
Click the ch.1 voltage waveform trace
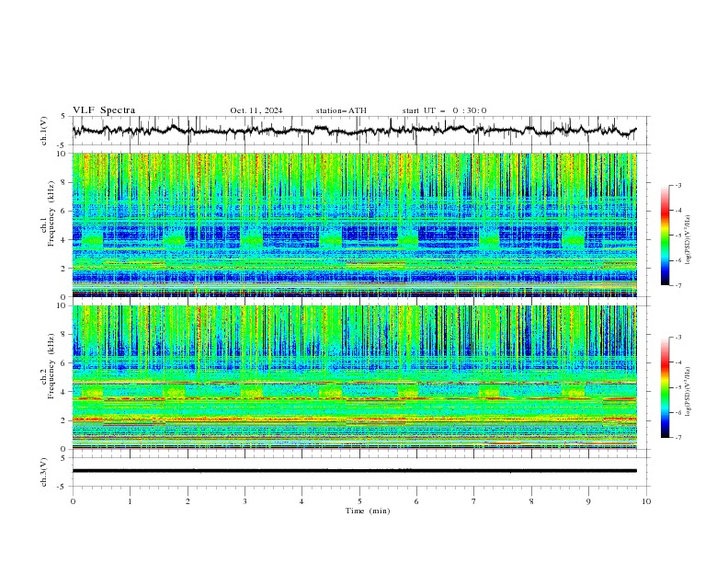tap(354, 131)
